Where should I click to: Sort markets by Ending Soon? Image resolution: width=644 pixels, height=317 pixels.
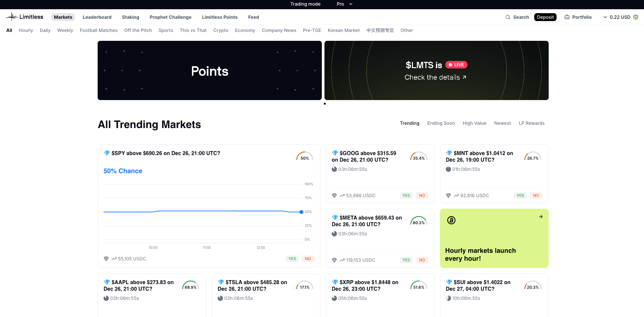pos(441,123)
